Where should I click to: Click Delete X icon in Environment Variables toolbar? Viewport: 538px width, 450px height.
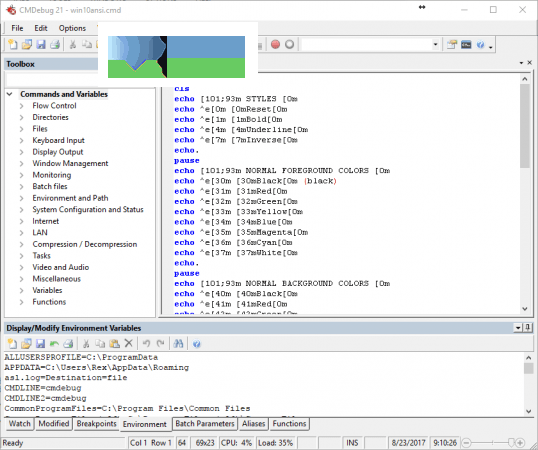click(128, 343)
